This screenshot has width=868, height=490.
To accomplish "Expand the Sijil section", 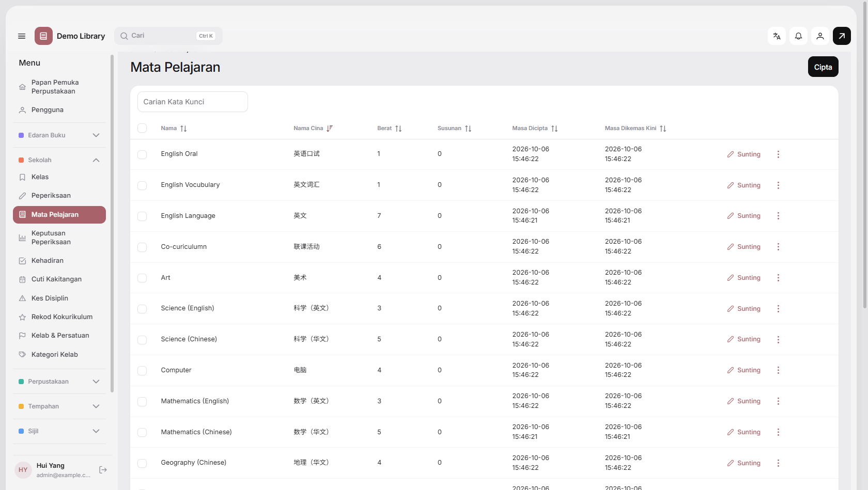I will coord(59,431).
